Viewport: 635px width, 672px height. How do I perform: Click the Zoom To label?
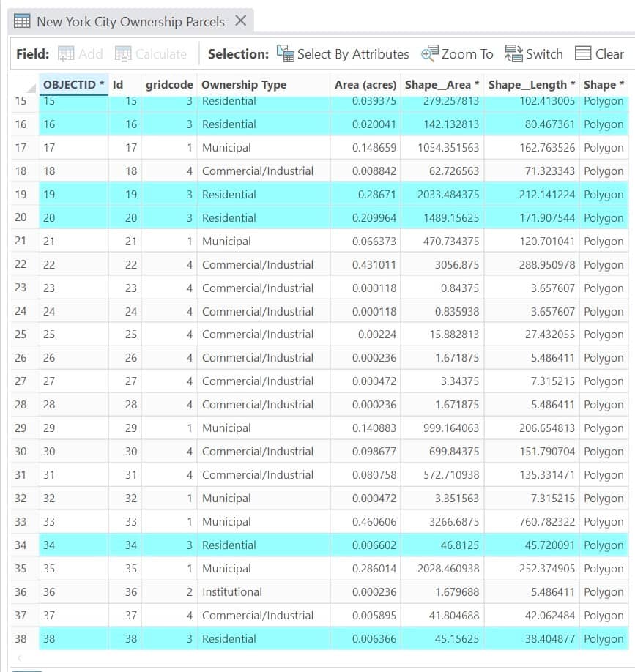pos(467,54)
